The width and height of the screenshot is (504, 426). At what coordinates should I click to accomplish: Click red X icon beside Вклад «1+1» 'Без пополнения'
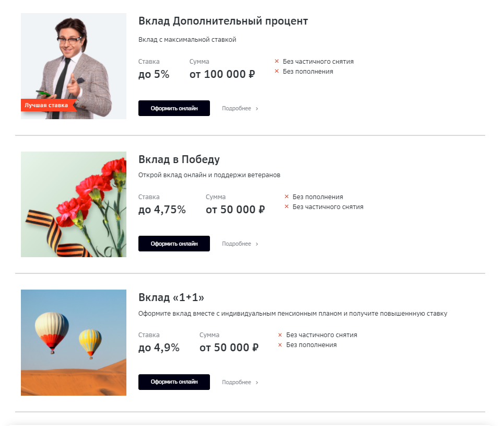(280, 345)
